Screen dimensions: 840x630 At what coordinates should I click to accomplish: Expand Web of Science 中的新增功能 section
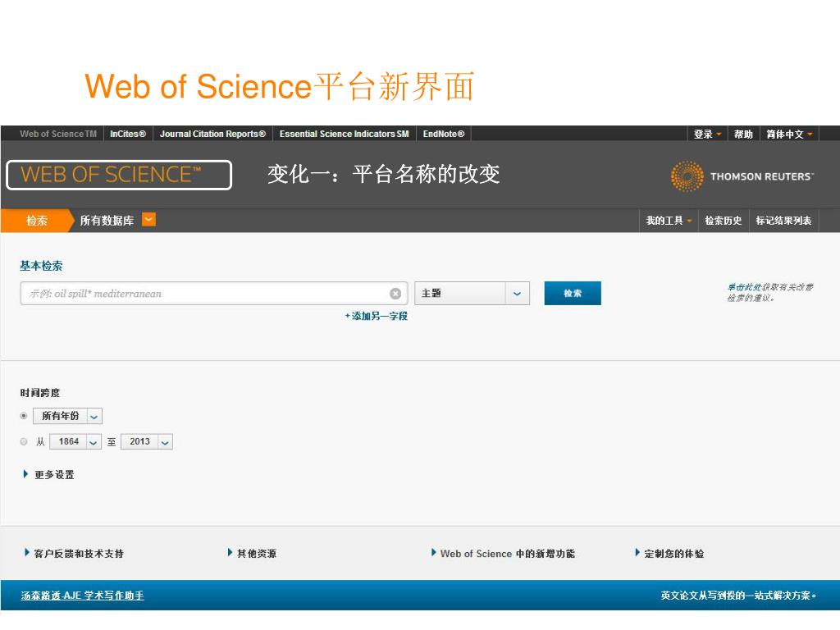point(503,554)
